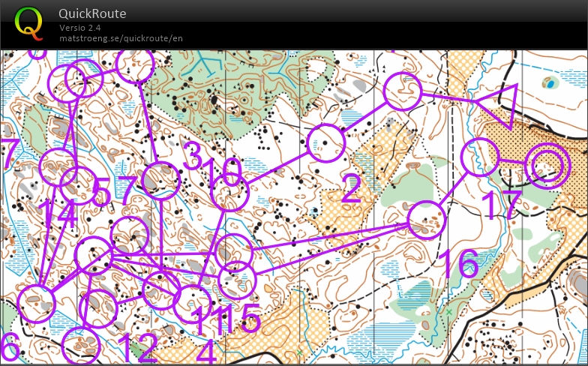Click the purple control number 17
The image size is (588, 366).
[498, 205]
